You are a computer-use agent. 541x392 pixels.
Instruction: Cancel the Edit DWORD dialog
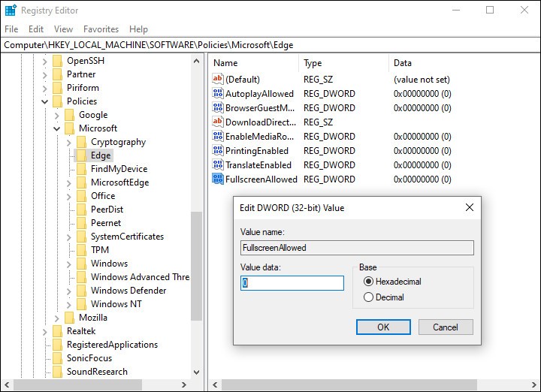point(446,327)
